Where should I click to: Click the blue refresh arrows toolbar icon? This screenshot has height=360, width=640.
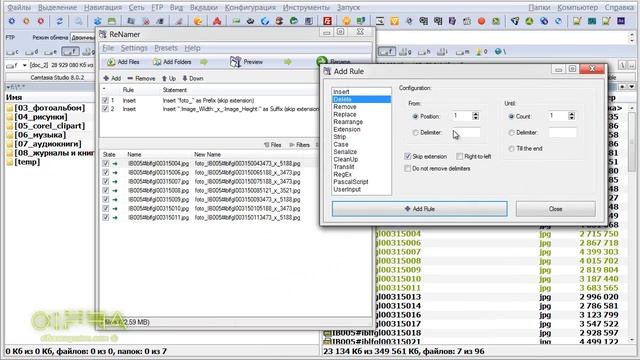pos(59,21)
